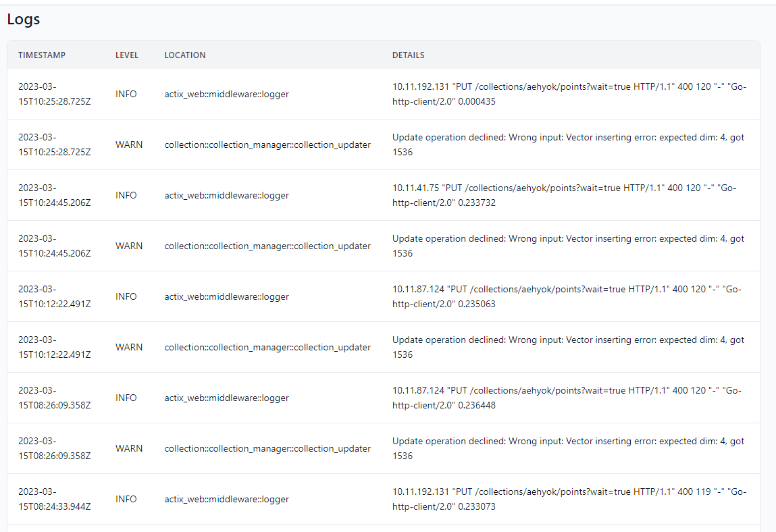Click the WARN level label in second row
Screen dimensions: 776x532
click(x=129, y=144)
